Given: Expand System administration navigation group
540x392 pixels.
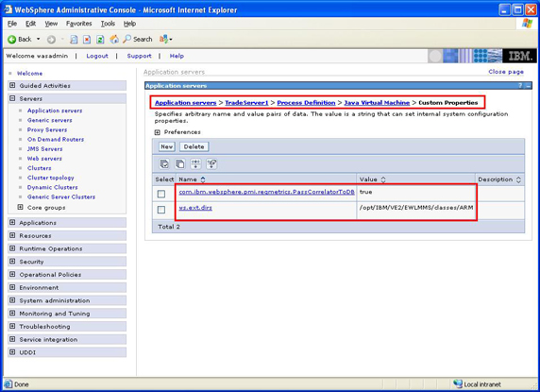Looking at the screenshot, I should point(12,300).
